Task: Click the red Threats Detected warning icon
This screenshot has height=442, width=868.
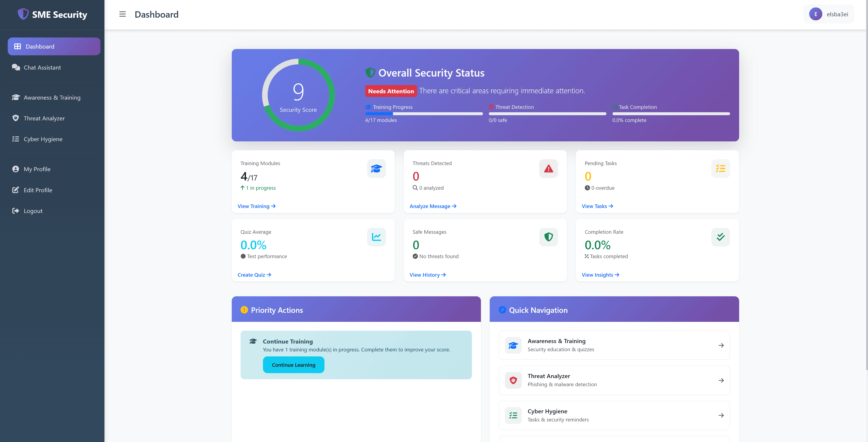Action: [x=548, y=168]
